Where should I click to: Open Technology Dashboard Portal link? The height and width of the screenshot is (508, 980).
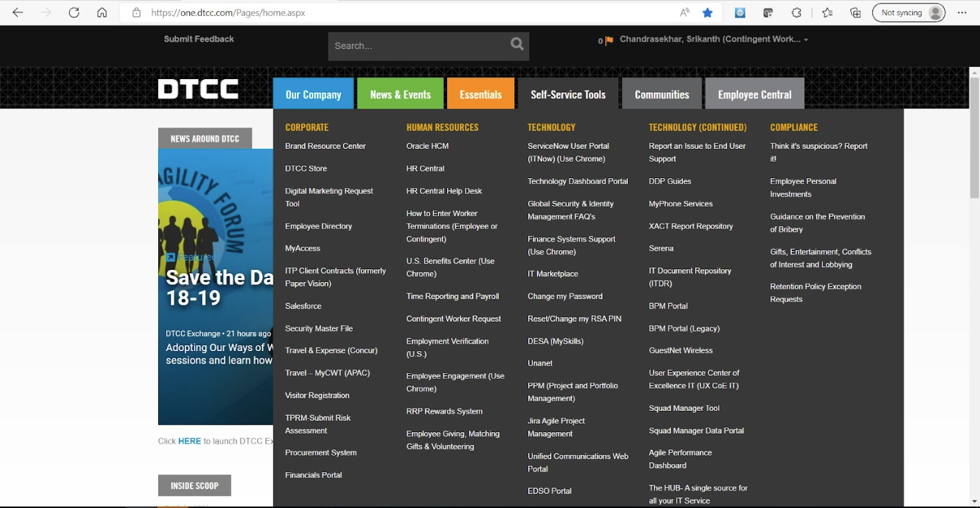point(578,182)
